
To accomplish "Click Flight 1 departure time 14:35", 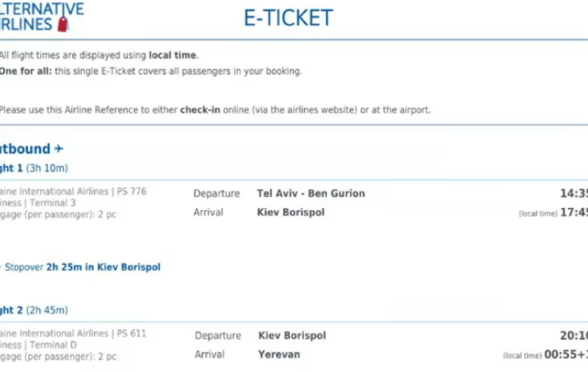I will (x=573, y=193).
